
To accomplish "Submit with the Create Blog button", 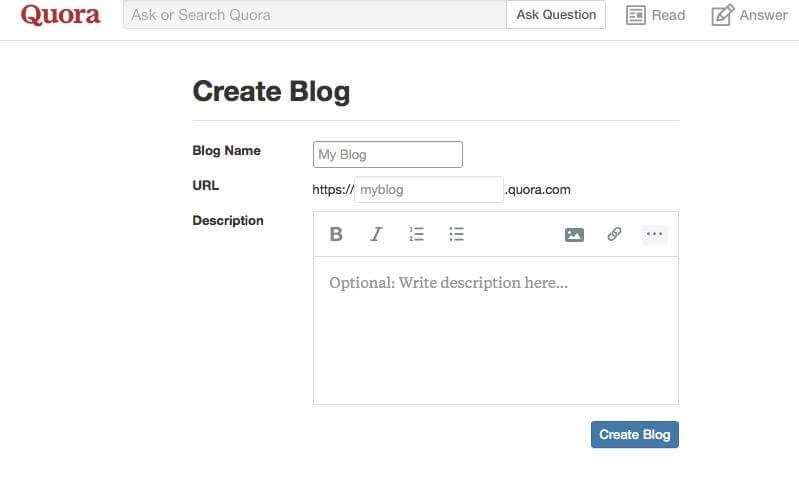I will (x=634, y=434).
